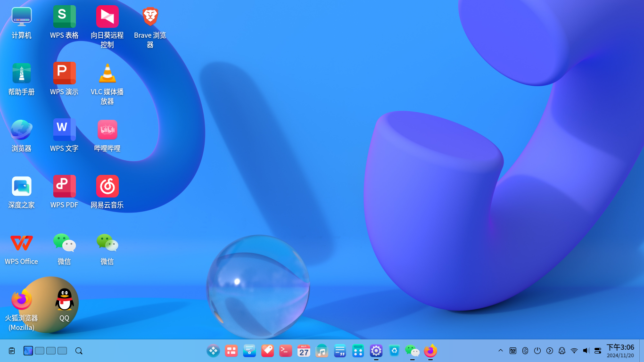This screenshot has width=644, height=362.
Task: Open the Control Center gear in dock
Action: point(376,351)
